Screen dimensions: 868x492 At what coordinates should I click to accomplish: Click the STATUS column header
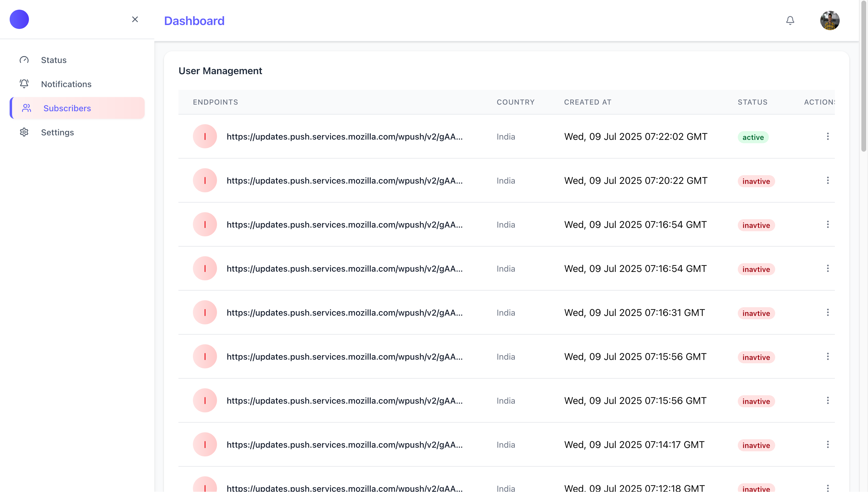753,102
